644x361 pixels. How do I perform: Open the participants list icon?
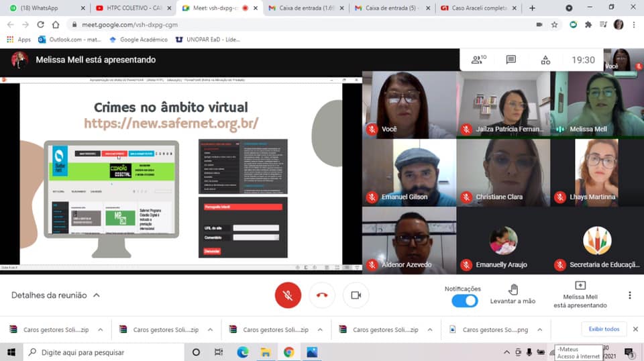click(478, 60)
